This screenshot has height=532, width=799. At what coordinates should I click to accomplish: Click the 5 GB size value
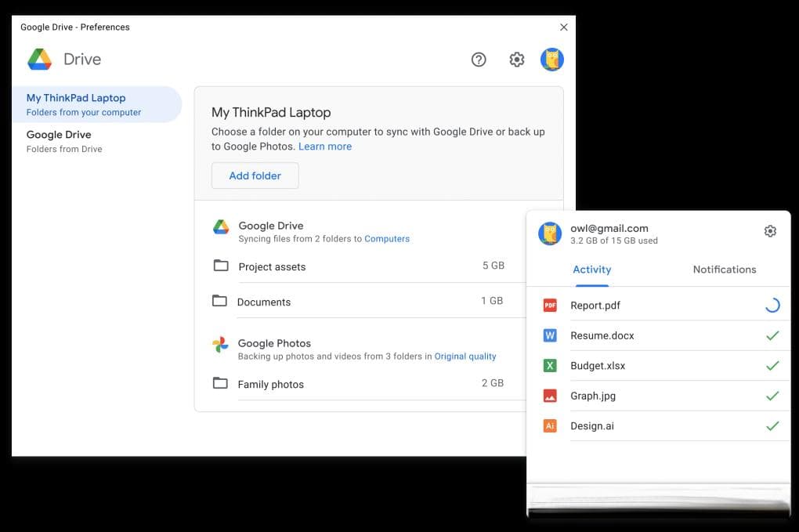[x=493, y=266]
